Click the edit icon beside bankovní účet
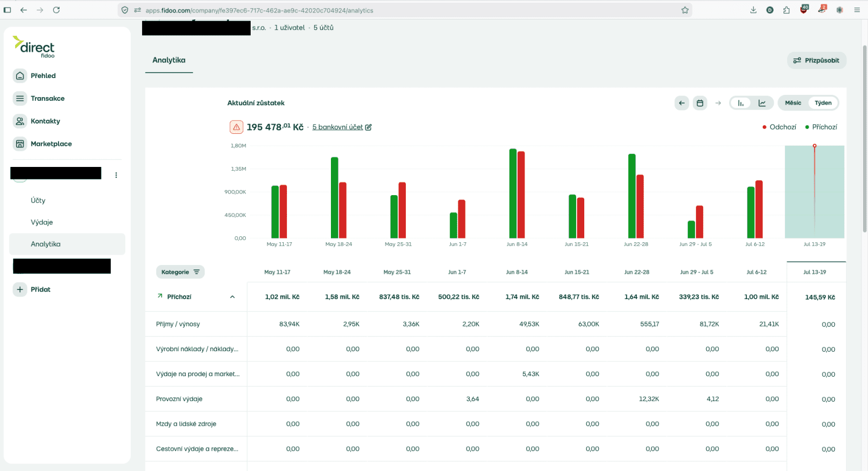Screen dimensions: 868x471 pos(368,127)
